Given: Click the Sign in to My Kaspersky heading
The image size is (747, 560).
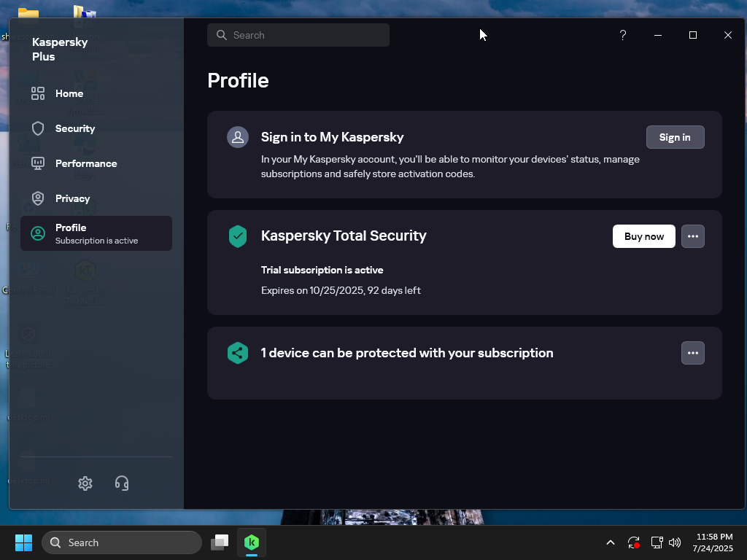Looking at the screenshot, I should 332,137.
